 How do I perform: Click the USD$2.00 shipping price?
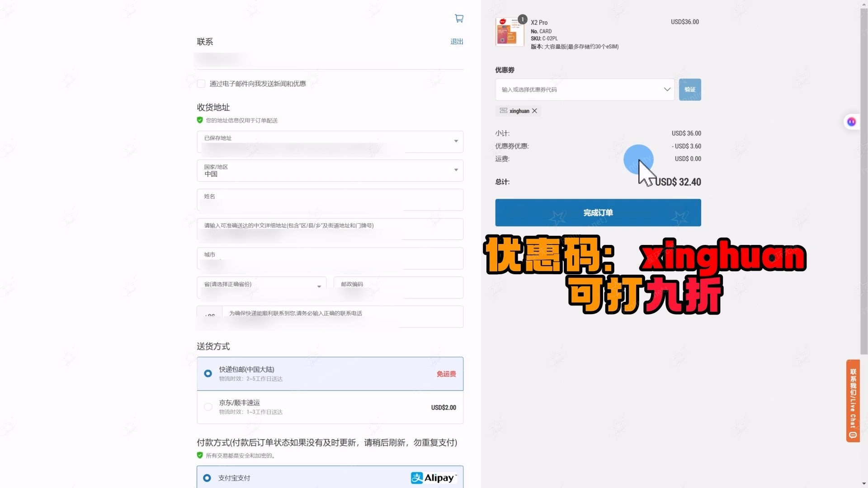443,407
